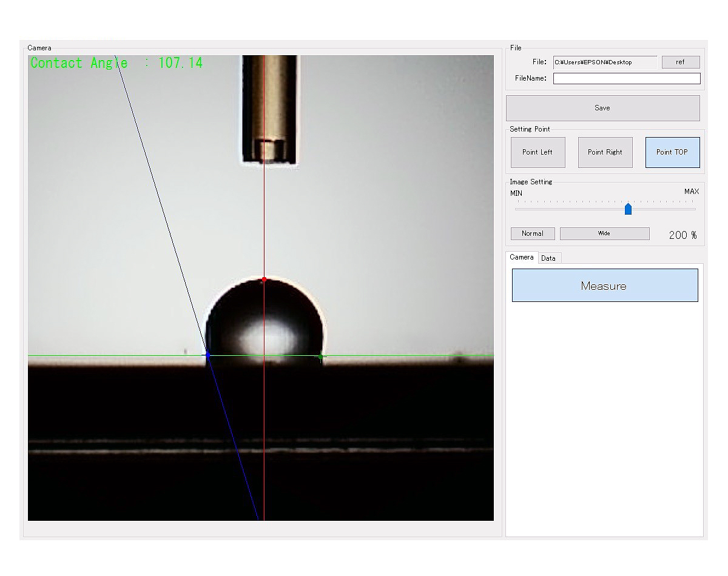Switch to the Data tab
The height and width of the screenshot is (576, 728).
(548, 258)
